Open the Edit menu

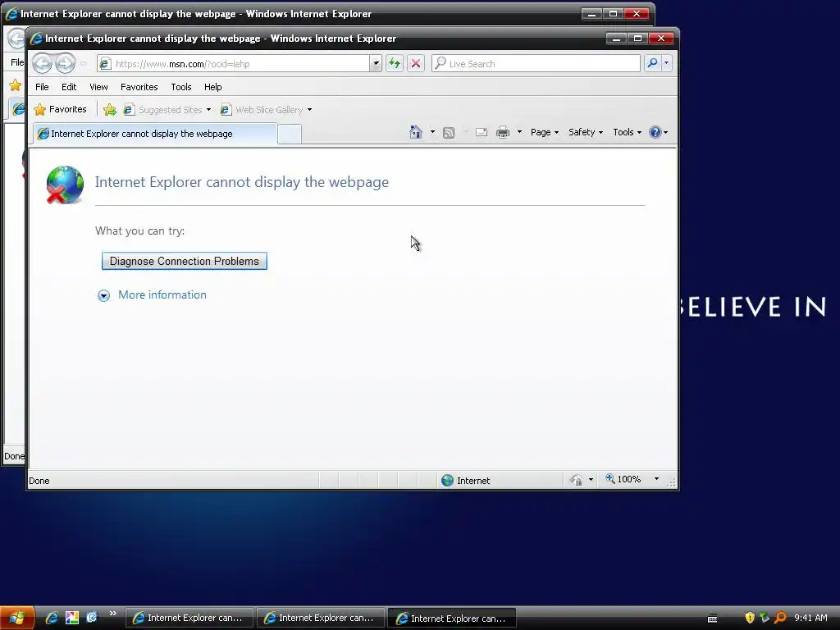69,87
